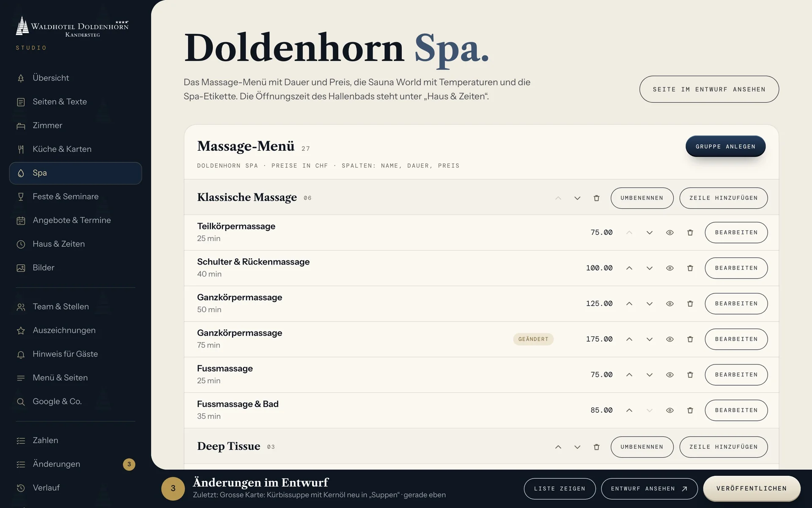Image resolution: width=812 pixels, height=508 pixels.
Task: Toggle visibility of Ganzkörpermassage 75 min
Action: coord(670,339)
